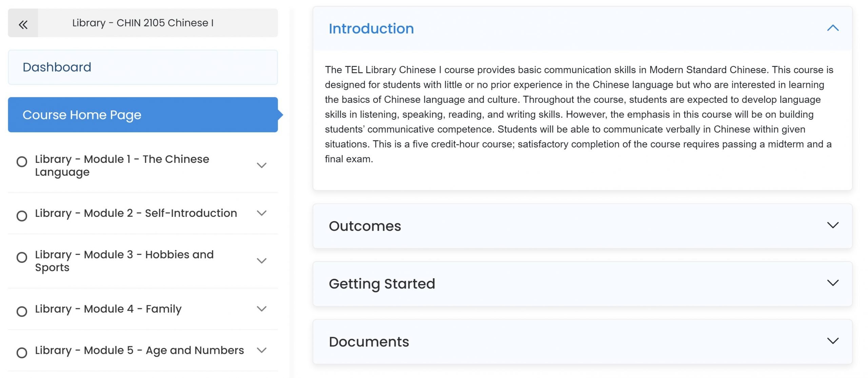Collapse the Introduction section chevron
This screenshot has width=868, height=378.
coord(832,28)
